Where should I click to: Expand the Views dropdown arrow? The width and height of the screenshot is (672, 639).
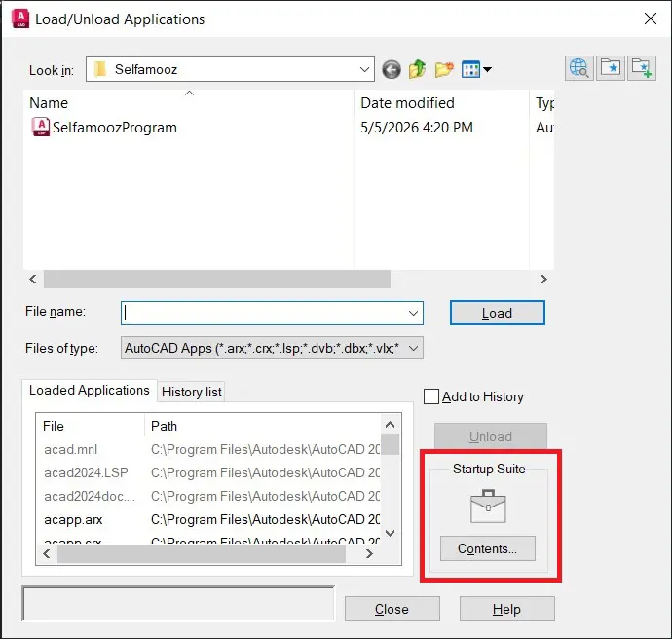(487, 69)
